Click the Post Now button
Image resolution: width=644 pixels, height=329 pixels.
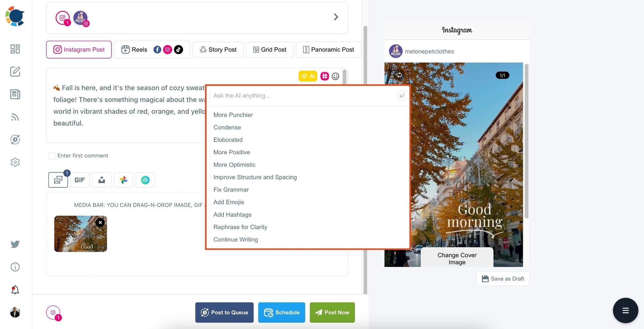[x=332, y=312]
